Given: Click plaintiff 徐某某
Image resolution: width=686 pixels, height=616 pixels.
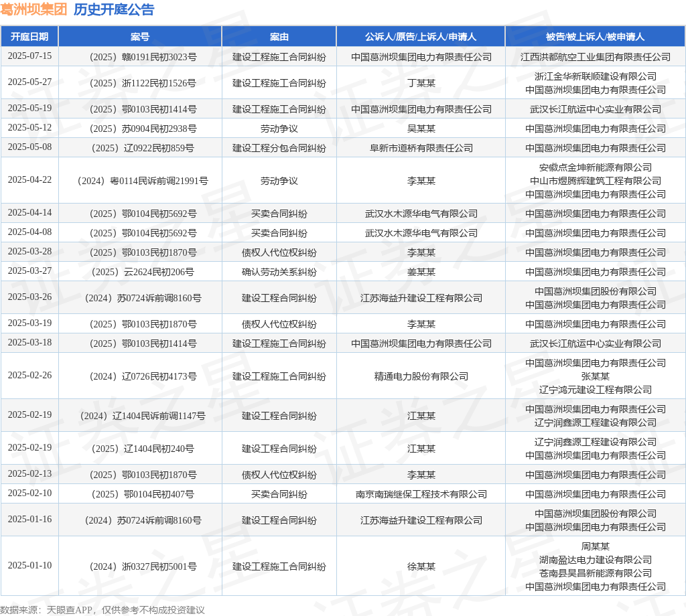Looking at the screenshot, I should coord(421,566).
